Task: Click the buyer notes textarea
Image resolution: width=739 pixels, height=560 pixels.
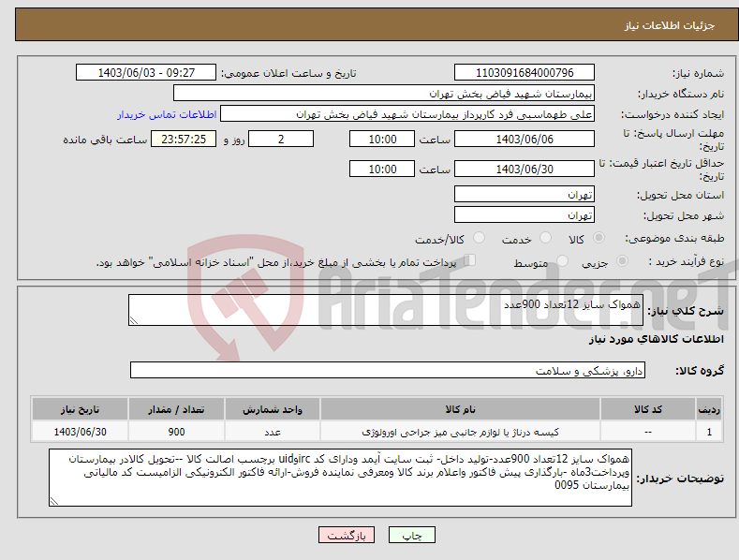Action: click(x=340, y=478)
